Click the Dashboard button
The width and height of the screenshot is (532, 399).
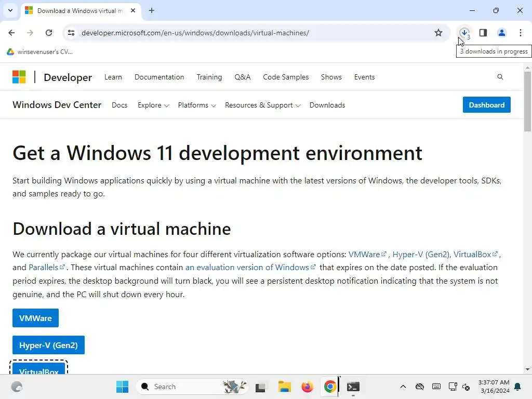pyautogui.click(x=486, y=105)
